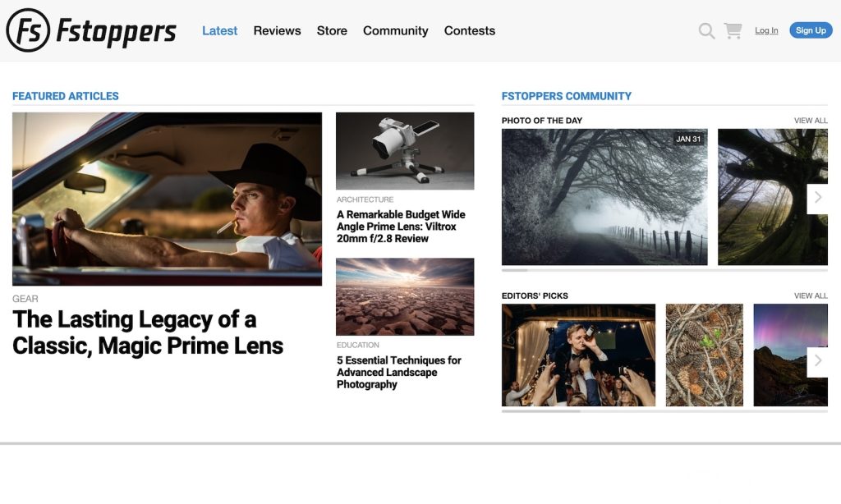
Task: View all Photo of the Day entries
Action: [810, 121]
